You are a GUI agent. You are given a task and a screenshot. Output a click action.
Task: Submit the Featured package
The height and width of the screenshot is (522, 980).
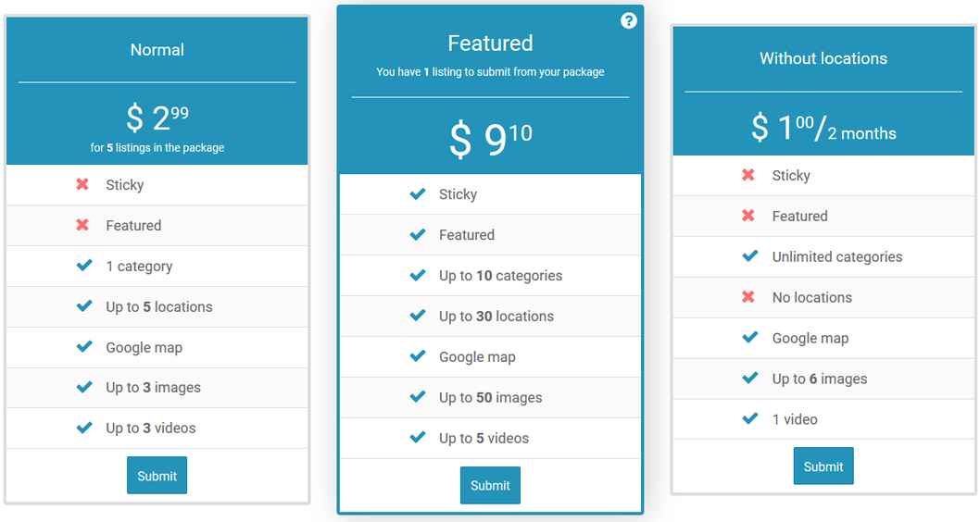490,486
